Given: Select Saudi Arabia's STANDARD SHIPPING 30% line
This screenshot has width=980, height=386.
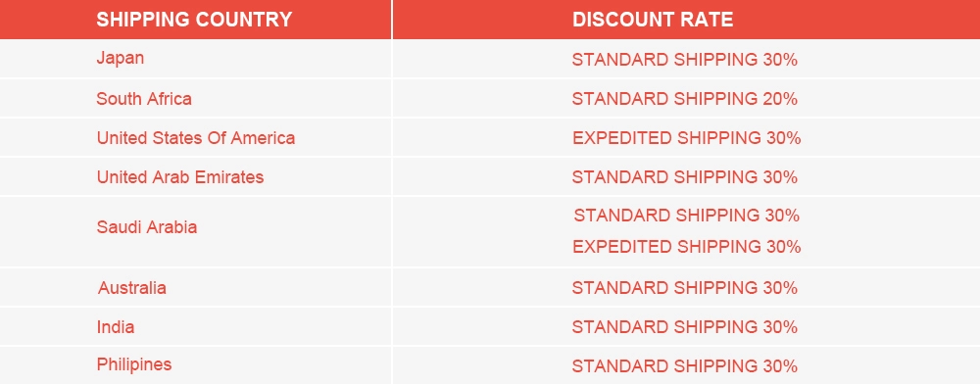Looking at the screenshot, I should tap(686, 216).
